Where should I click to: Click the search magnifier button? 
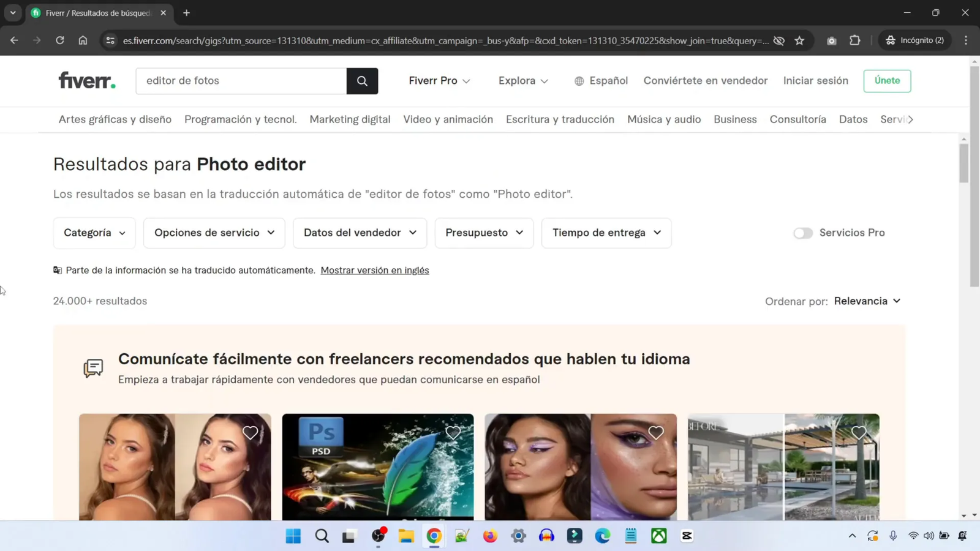click(x=361, y=81)
